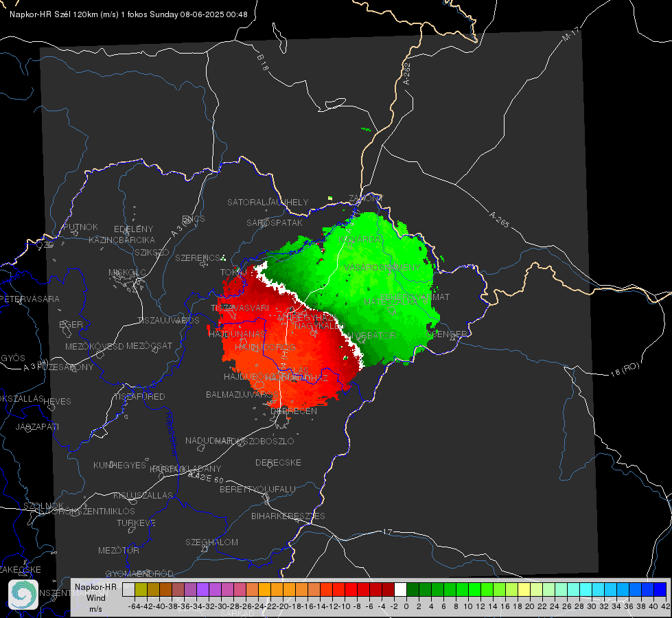Select the SZERENCS label
Image resolution: width=672 pixels, height=618 pixels.
pos(198,257)
